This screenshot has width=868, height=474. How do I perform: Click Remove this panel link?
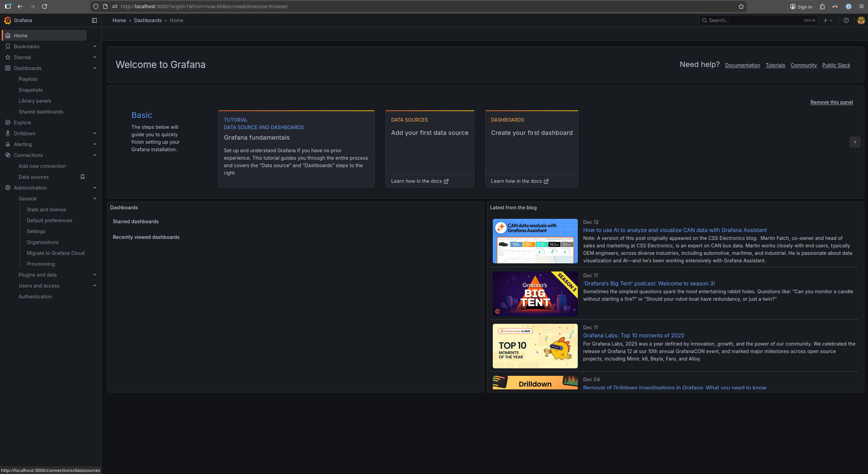click(x=831, y=102)
